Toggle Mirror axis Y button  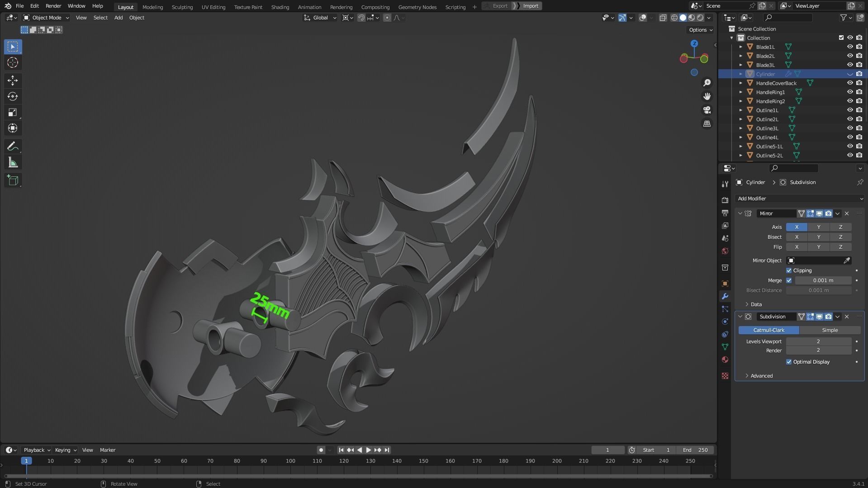pyautogui.click(x=818, y=227)
